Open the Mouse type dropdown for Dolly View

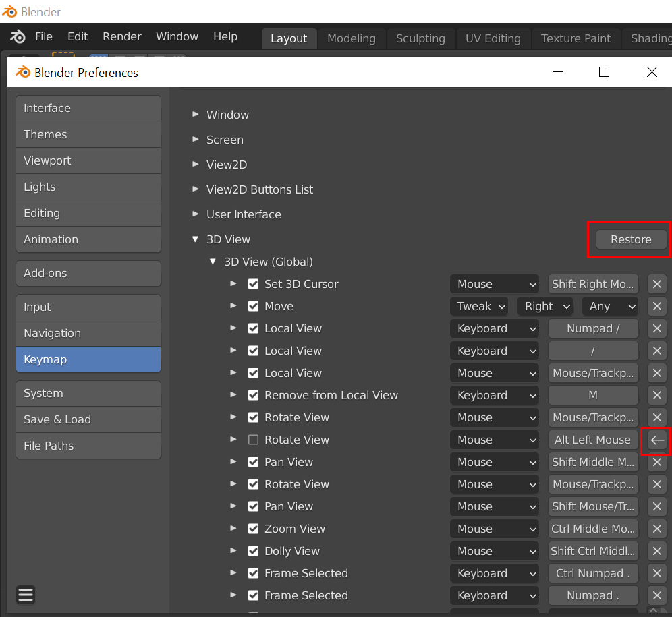click(495, 552)
